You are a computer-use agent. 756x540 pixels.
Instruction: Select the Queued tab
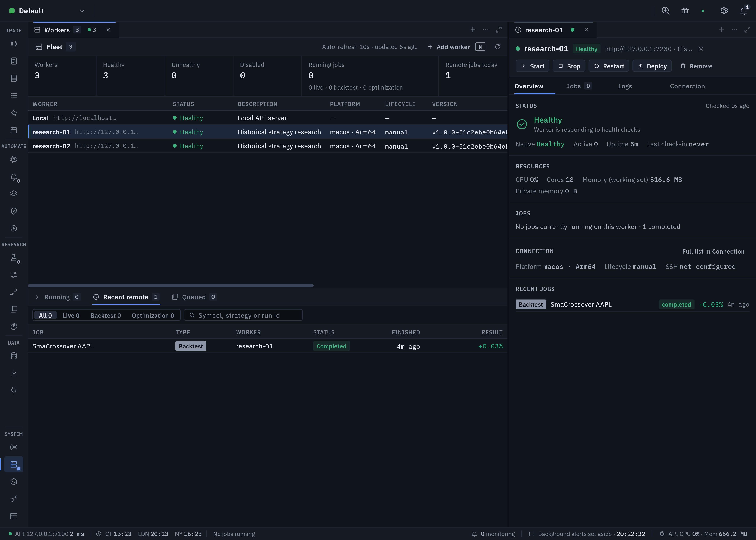coord(194,297)
